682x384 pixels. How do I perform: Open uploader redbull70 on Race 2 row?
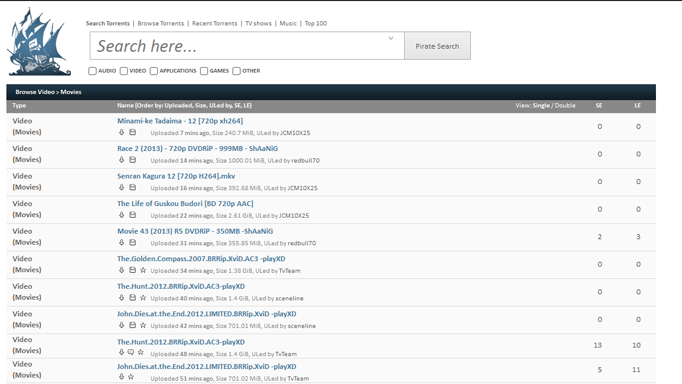(x=305, y=160)
